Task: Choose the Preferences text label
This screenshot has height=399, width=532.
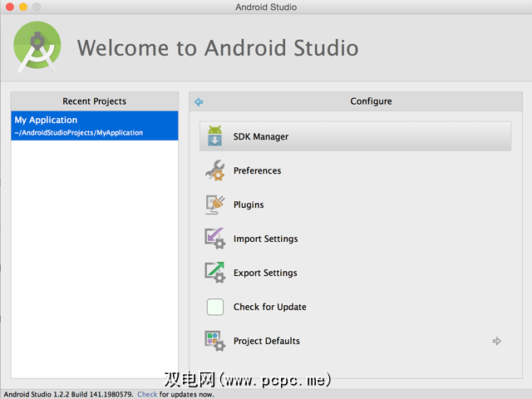Action: pyautogui.click(x=257, y=170)
